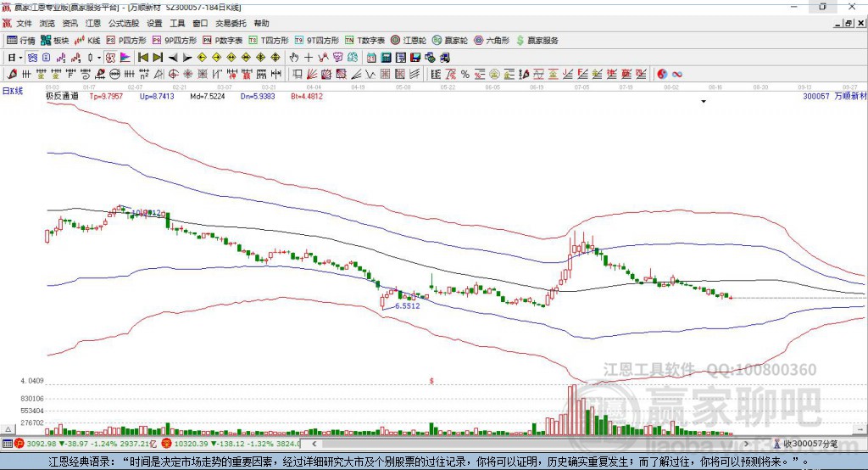Select the red circle crosshair target tool
Viewport: 868px width, 470px height.
(x=173, y=75)
